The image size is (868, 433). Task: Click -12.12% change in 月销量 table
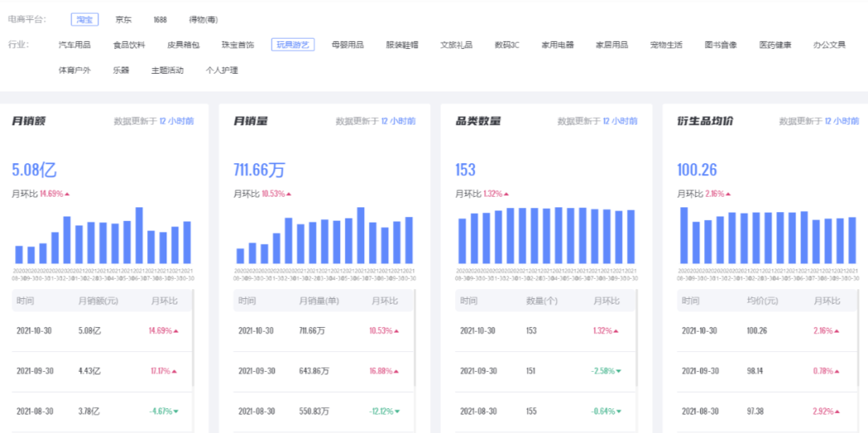tap(385, 411)
